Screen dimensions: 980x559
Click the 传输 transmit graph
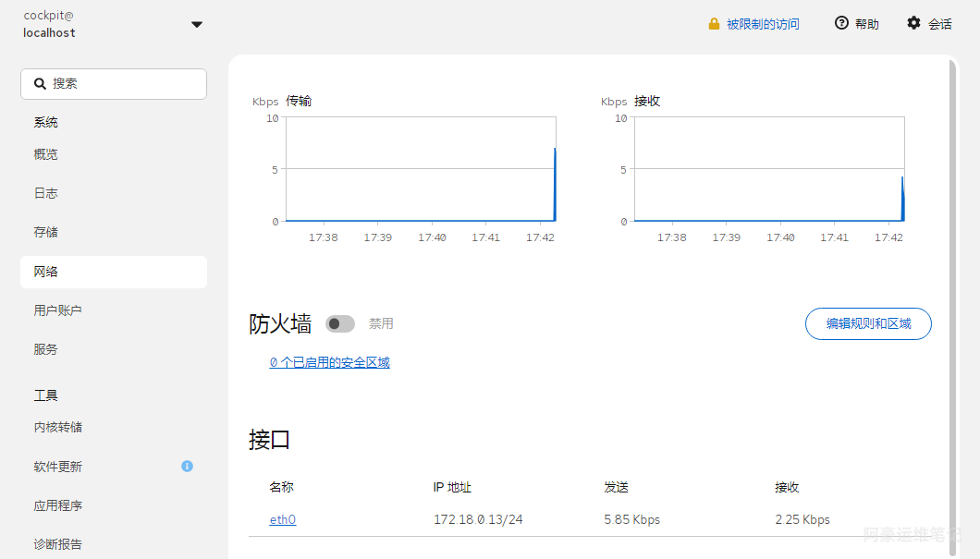[x=421, y=169]
